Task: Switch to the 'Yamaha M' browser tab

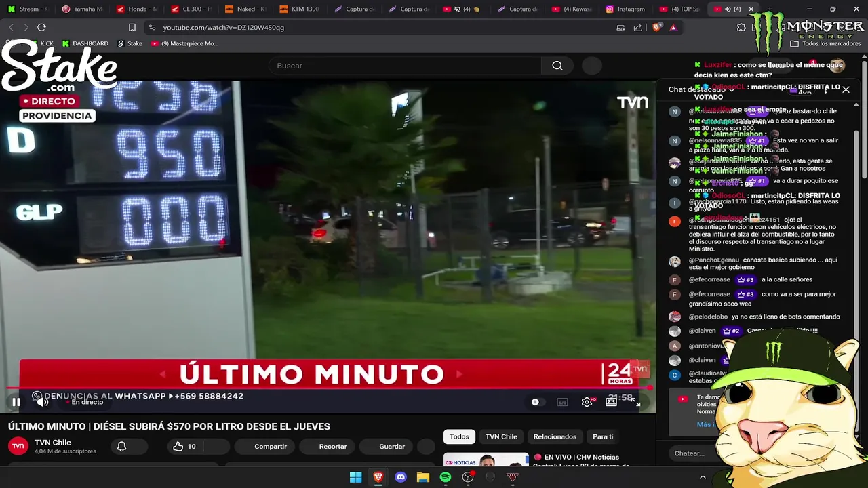Action: click(x=82, y=9)
